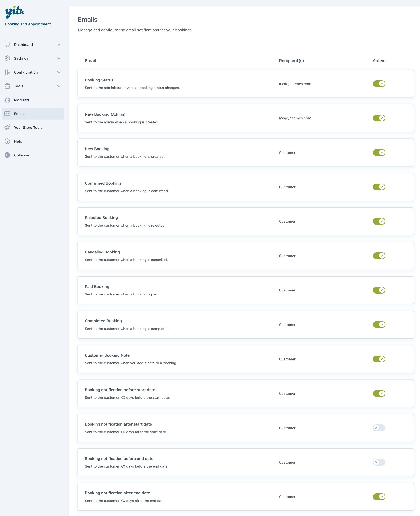
Task: Expand the Dashboard submenu chevron
Action: (59, 45)
